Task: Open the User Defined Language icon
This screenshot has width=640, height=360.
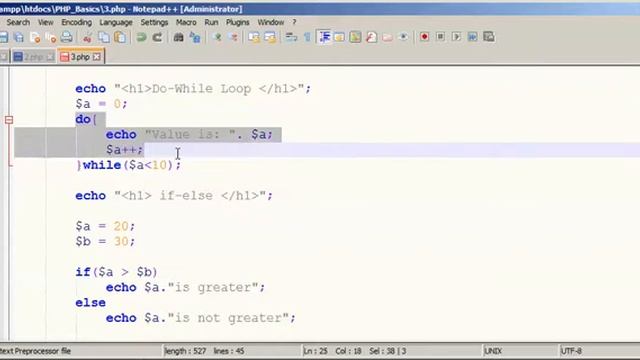Action: [339, 38]
